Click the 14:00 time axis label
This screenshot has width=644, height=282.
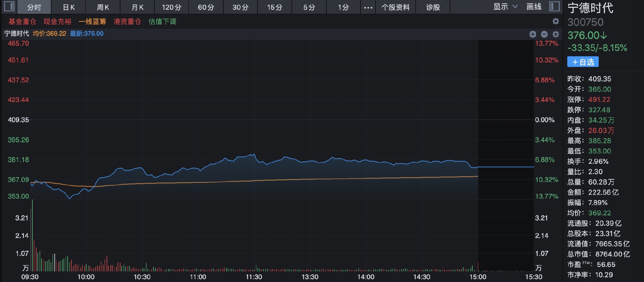point(366,277)
